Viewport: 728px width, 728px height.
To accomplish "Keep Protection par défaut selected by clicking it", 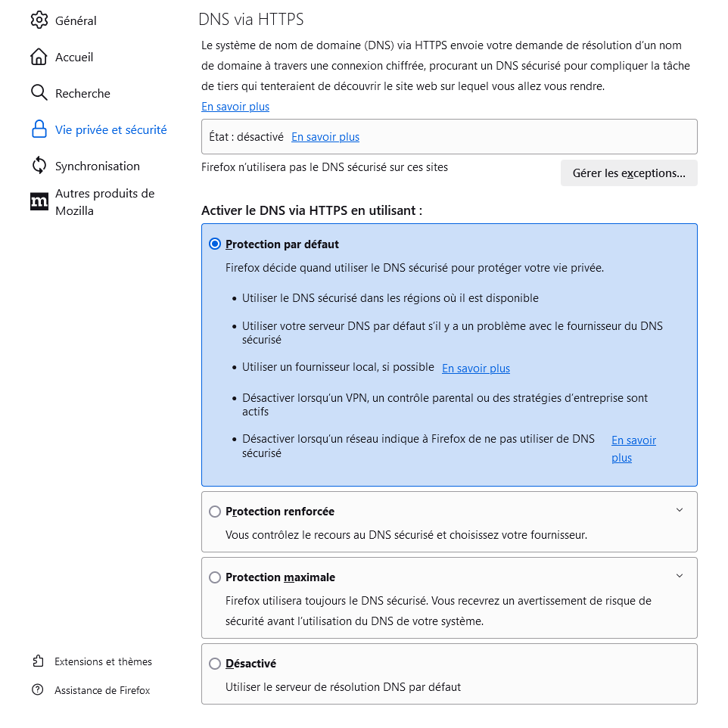I will coord(215,244).
